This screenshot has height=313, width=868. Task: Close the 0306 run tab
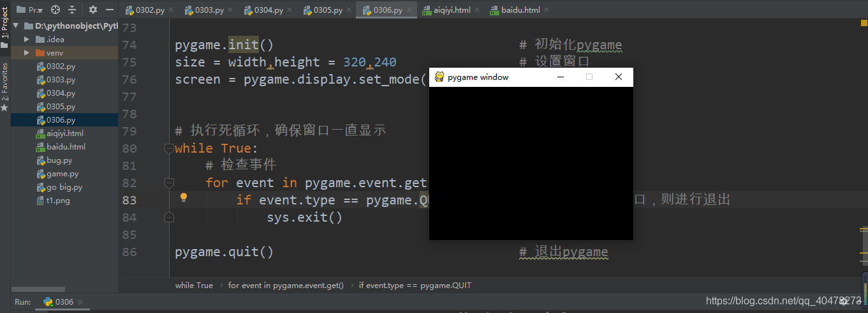point(81,302)
